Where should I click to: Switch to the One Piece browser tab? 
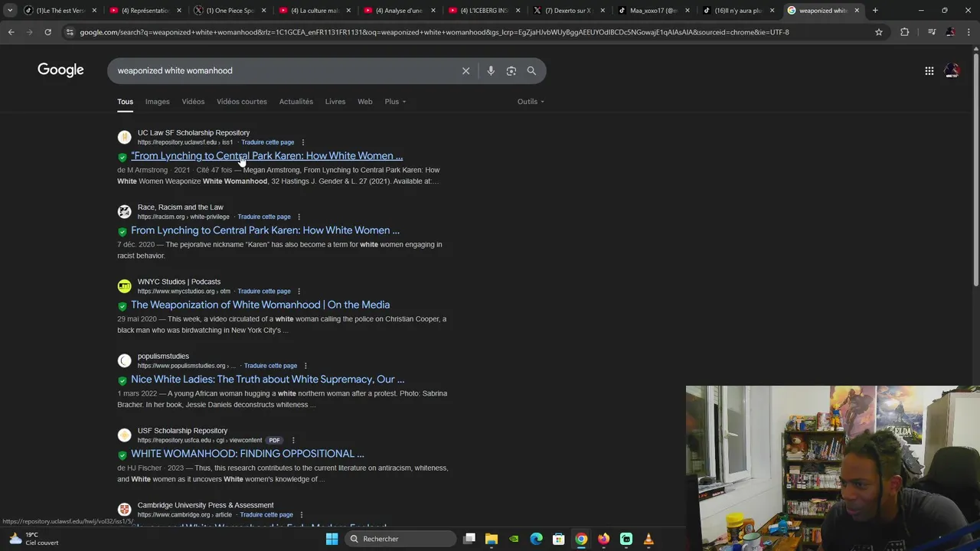point(229,11)
